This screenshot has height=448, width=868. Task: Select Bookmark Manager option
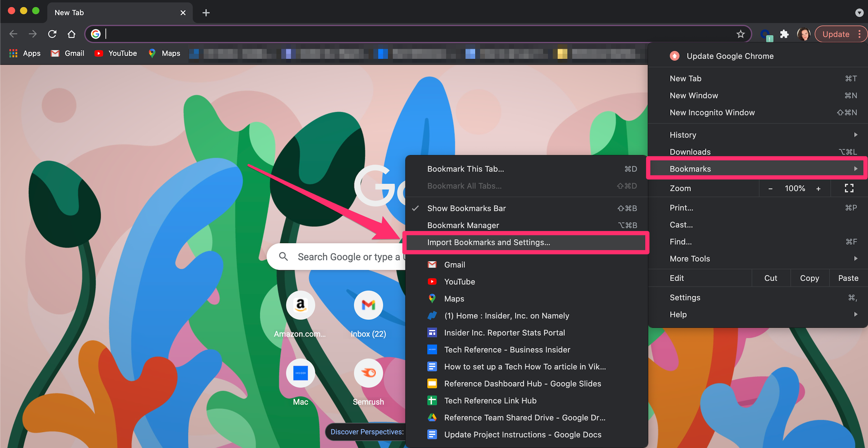click(x=463, y=225)
